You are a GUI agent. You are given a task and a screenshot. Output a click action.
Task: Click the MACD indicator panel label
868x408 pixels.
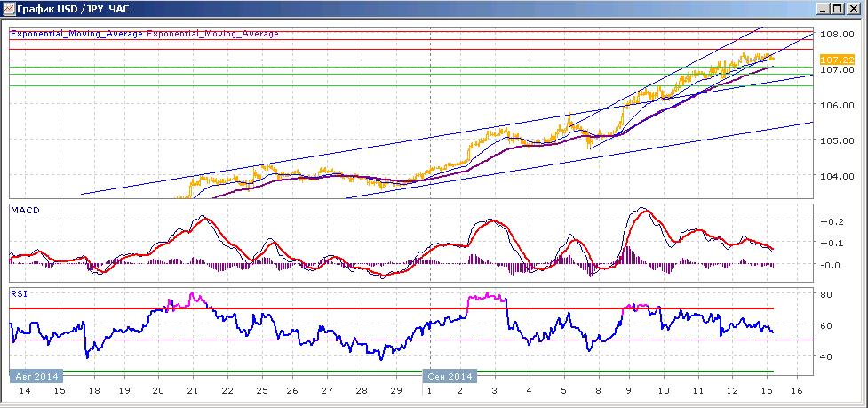[21, 211]
